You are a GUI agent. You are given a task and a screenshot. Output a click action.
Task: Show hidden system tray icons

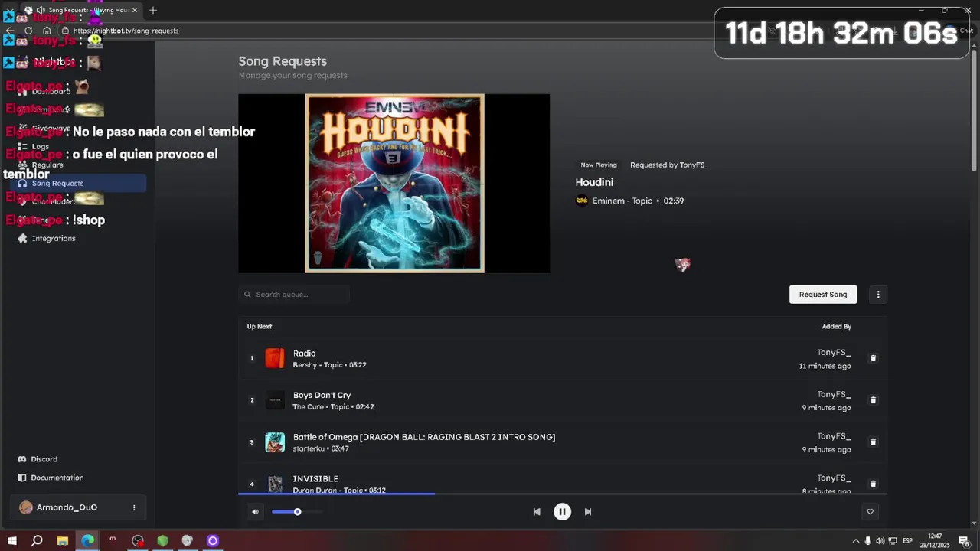click(x=855, y=541)
